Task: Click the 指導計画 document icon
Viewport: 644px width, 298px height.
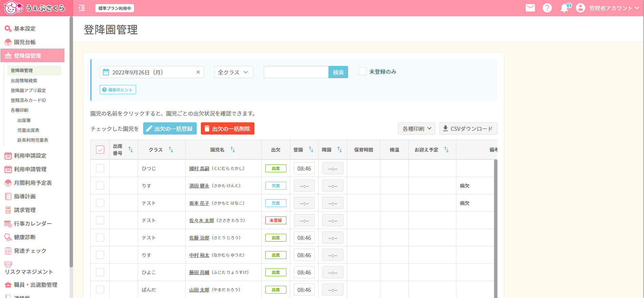Action: pyautogui.click(x=8, y=196)
